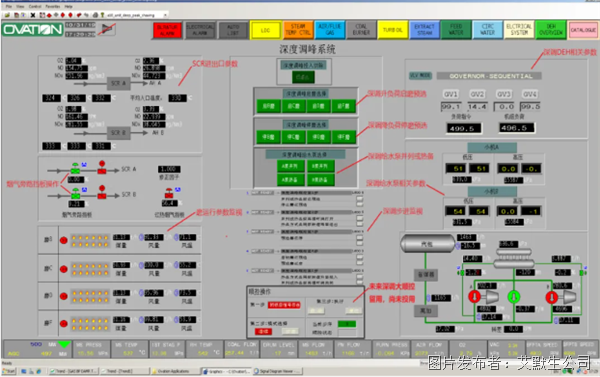Open the Windows Start button

pos(8,371)
